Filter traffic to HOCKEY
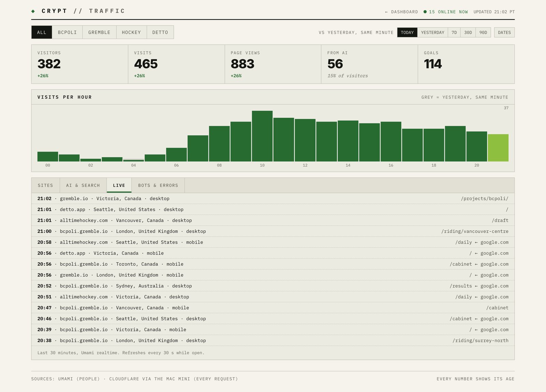 131,32
